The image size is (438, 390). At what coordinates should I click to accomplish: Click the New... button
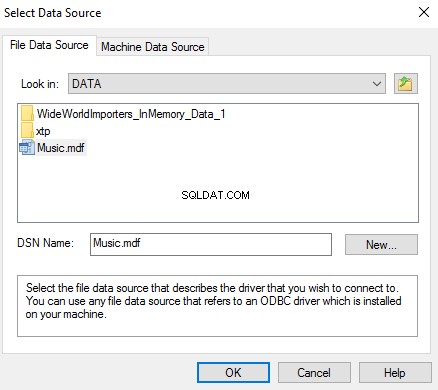[x=381, y=245]
